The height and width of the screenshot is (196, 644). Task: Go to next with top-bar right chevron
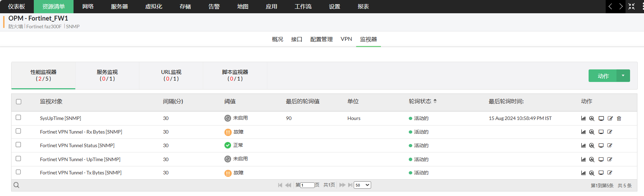point(621,6)
